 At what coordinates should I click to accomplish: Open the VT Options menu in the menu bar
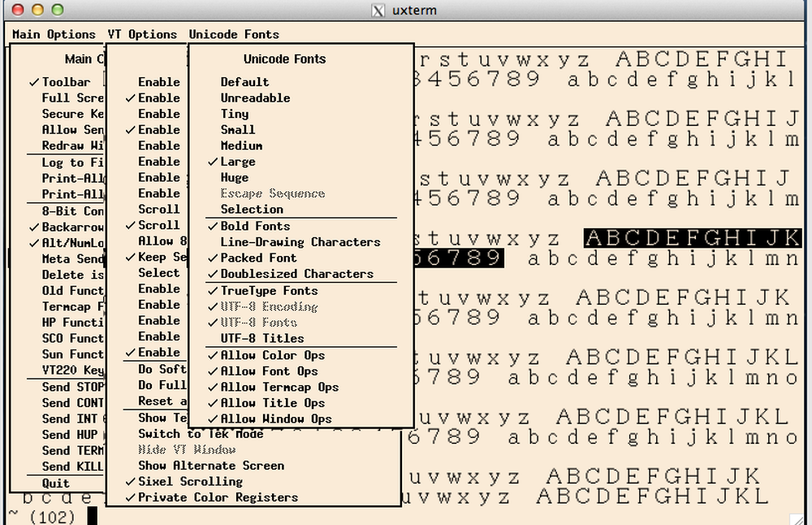(x=142, y=34)
